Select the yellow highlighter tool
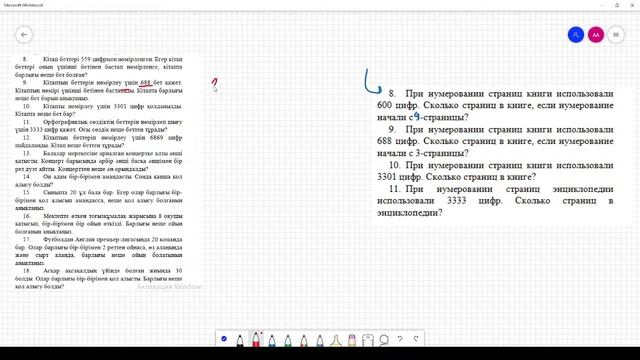The height and width of the screenshot is (360, 640). click(336, 340)
